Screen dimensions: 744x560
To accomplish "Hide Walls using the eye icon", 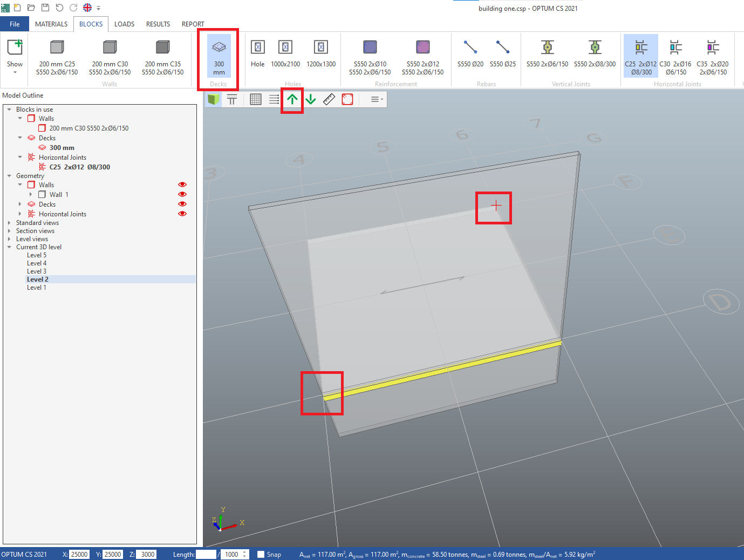I will 182,185.
